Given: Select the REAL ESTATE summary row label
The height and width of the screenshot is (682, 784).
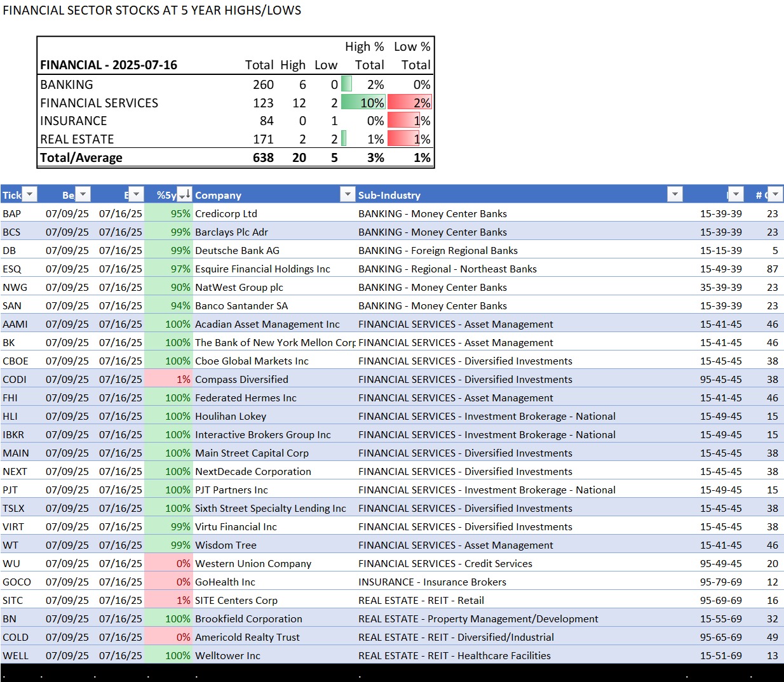Looking at the screenshot, I should click(77, 139).
